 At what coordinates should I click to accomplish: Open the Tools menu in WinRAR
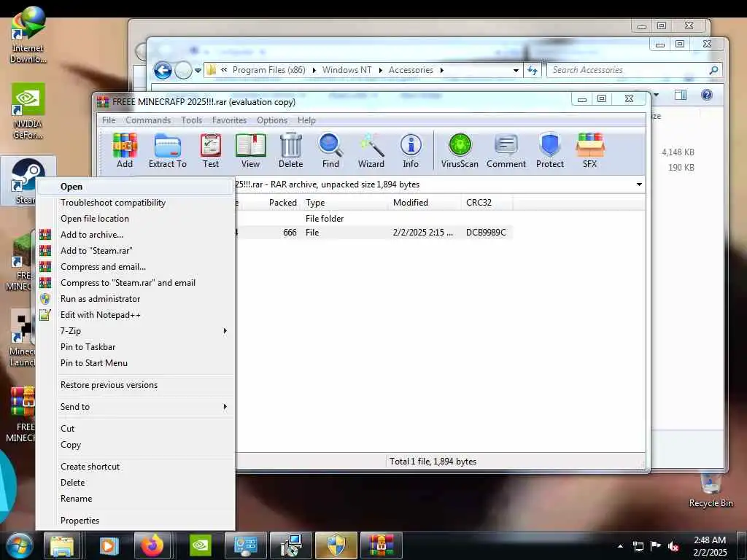(192, 120)
